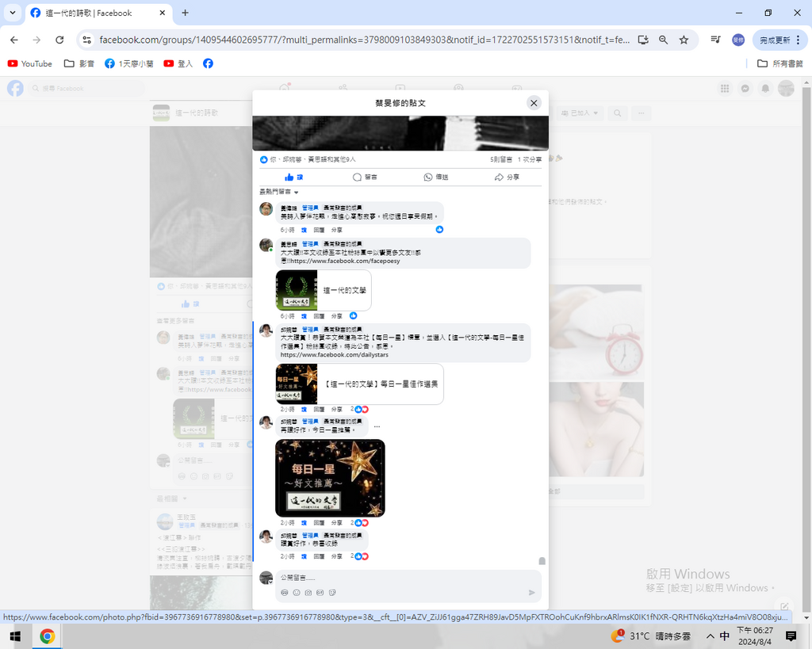This screenshot has height=649, width=812.
Task: Click the 公開留言 comment input field
Action: tap(396, 578)
